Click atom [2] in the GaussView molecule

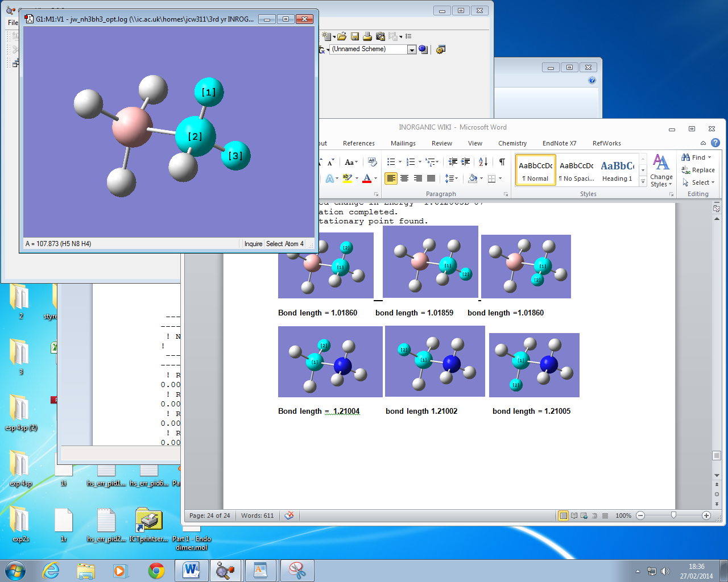click(195, 136)
